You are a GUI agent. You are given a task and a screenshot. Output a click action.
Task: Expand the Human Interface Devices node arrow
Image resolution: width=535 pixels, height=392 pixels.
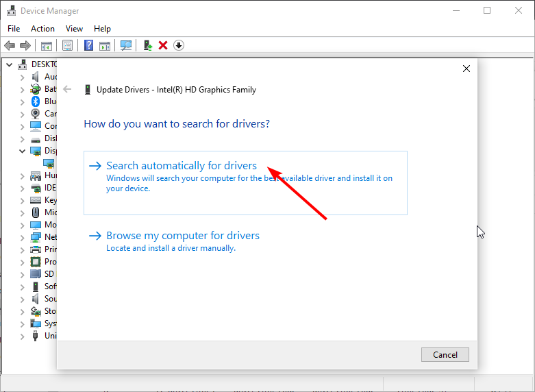point(23,176)
